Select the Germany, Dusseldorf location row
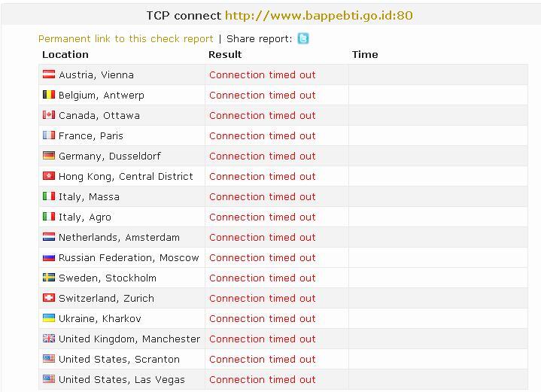The width and height of the screenshot is (541, 392). 283,156
